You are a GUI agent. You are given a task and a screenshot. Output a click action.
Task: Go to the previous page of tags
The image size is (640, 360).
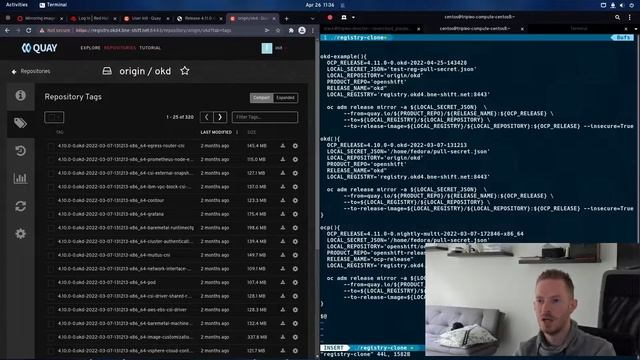[x=207, y=117]
